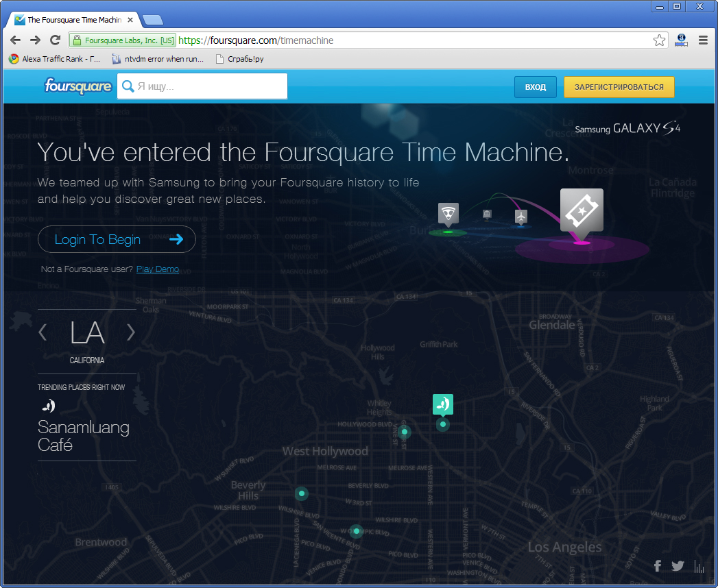Open the Alexa Traffic Rank bookmark
This screenshot has height=588, width=718.
[54, 59]
